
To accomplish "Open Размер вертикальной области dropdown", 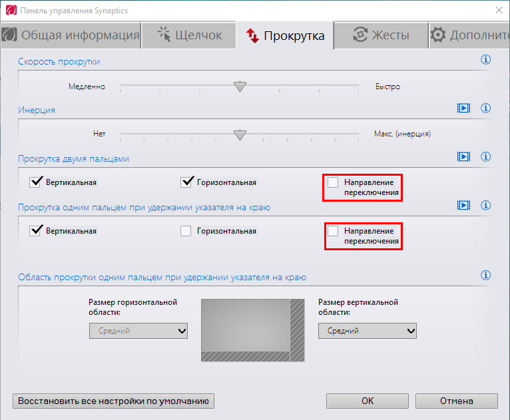I will [x=368, y=331].
